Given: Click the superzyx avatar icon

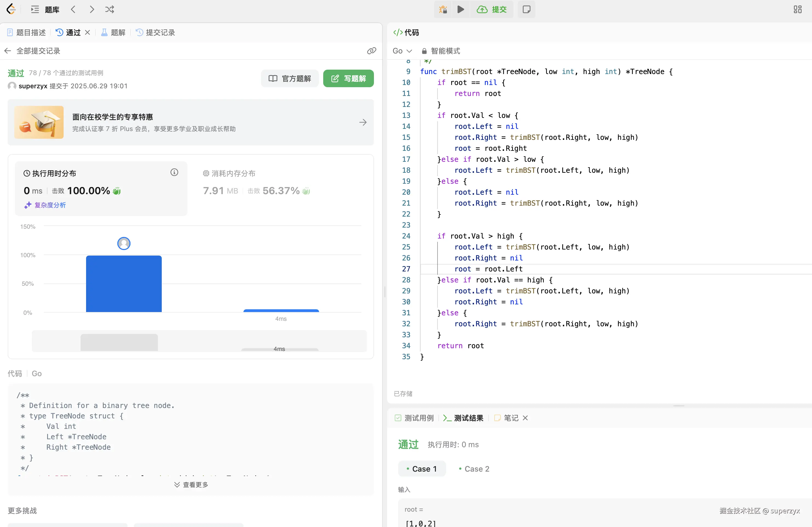Looking at the screenshot, I should click(x=12, y=86).
